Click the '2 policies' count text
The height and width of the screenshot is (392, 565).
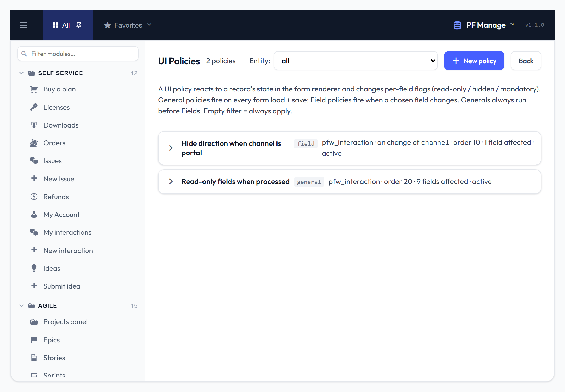click(x=221, y=61)
